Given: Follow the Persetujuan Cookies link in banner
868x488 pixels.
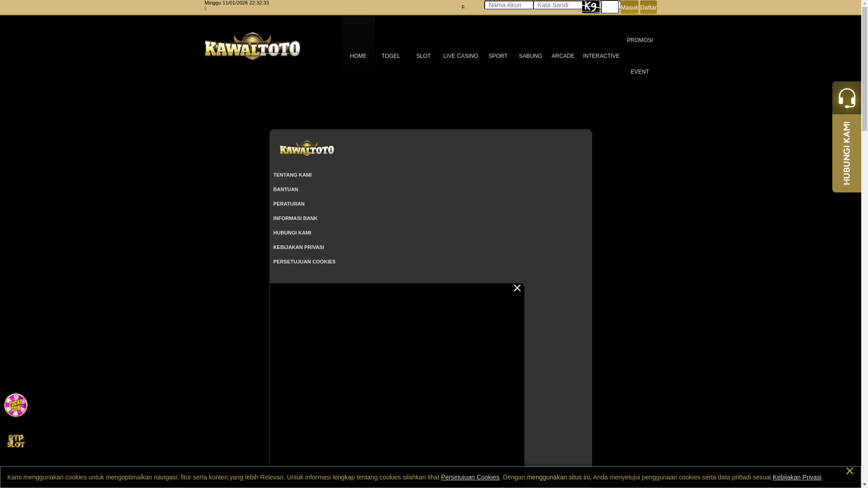Looking at the screenshot, I should (470, 477).
